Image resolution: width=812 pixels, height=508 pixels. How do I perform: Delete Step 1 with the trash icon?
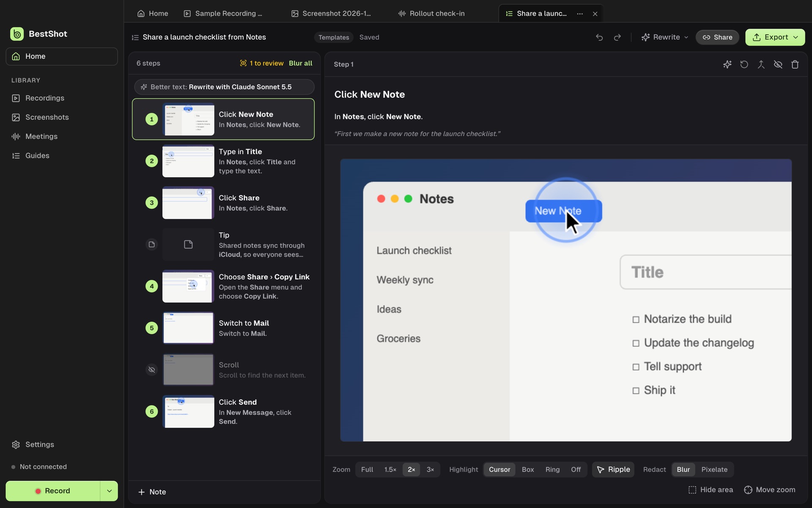[795, 64]
